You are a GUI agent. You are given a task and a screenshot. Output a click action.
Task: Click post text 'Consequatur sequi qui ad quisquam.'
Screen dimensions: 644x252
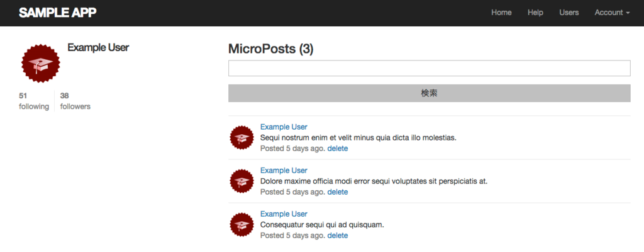[323, 225]
